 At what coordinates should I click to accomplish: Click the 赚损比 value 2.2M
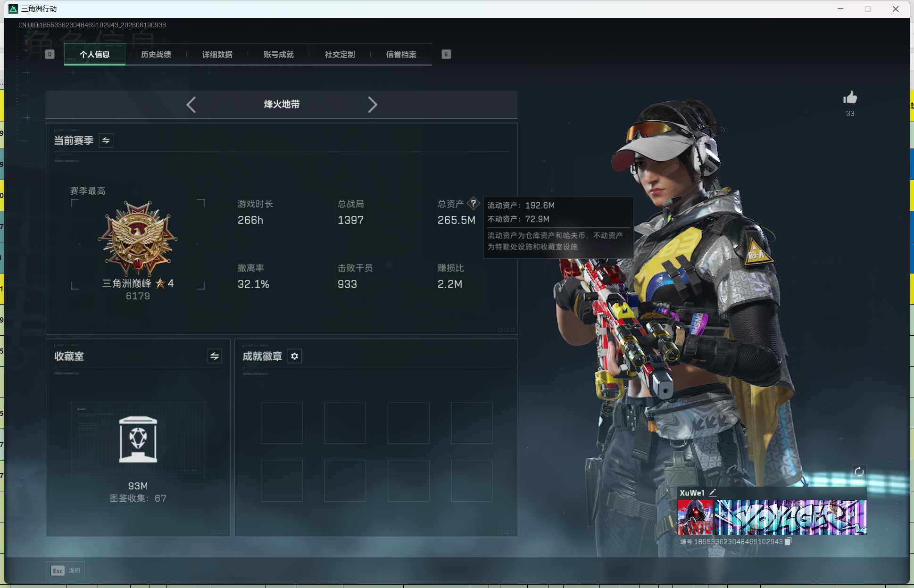(x=450, y=284)
